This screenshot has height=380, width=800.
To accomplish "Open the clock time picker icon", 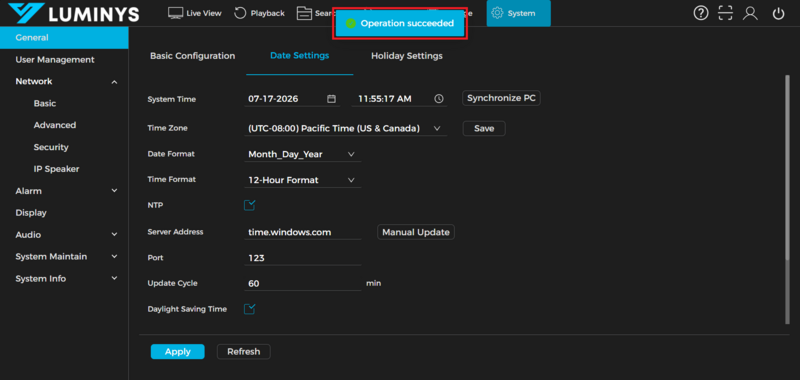I will click(x=439, y=99).
